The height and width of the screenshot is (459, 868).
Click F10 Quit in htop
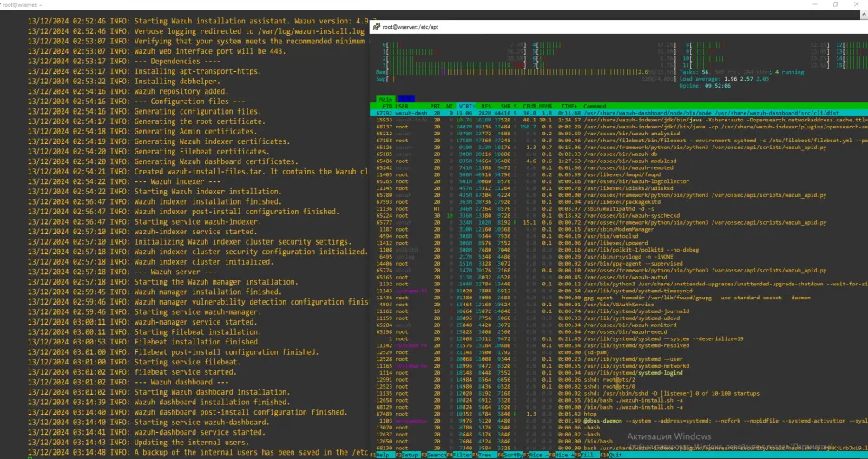[x=613, y=456]
